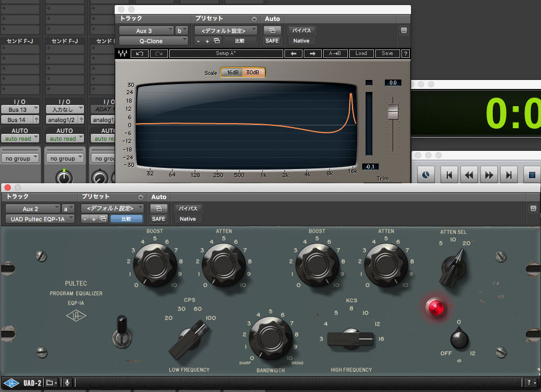Open the Bus 13 input selector
The height and width of the screenshot is (392, 541).
pyautogui.click(x=20, y=109)
